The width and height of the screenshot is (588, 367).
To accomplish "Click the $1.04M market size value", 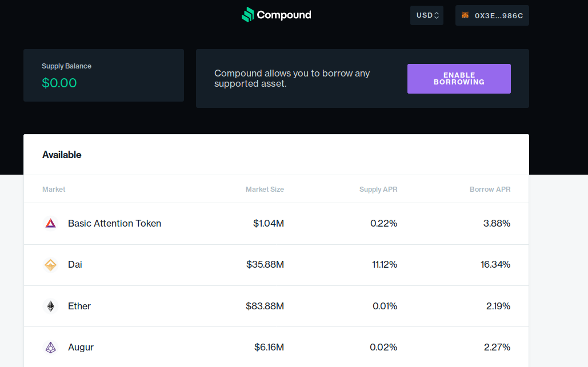I will point(269,223).
